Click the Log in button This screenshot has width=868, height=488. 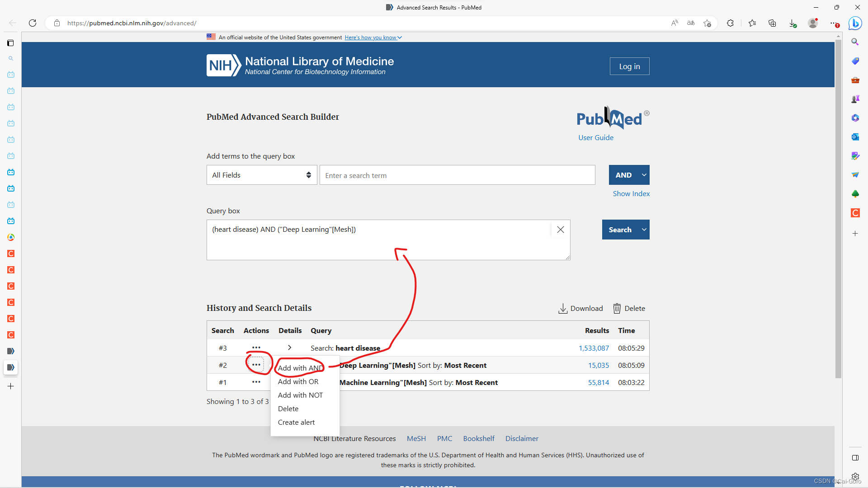click(629, 66)
